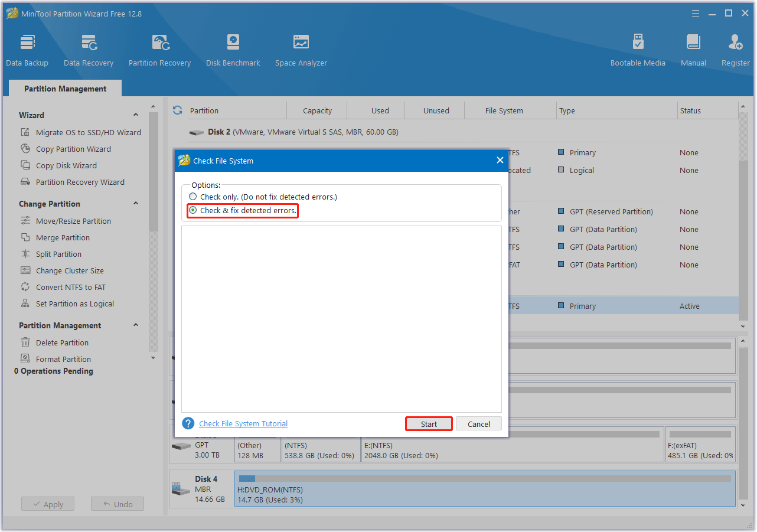Click the 0 Operations Pending text
The image size is (757, 532).
pos(54,371)
